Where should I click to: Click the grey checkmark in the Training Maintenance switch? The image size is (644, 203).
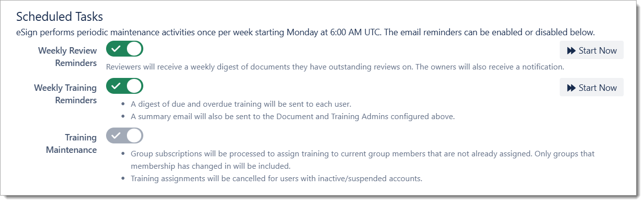coord(116,135)
